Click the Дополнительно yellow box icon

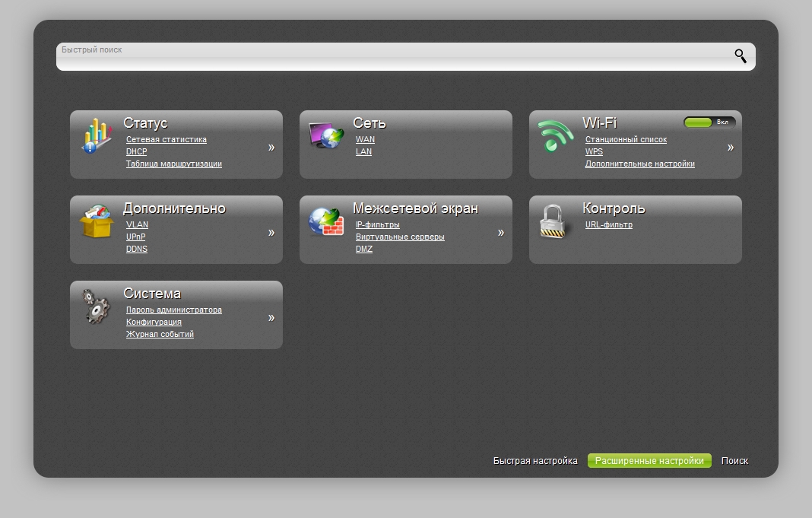pos(97,221)
